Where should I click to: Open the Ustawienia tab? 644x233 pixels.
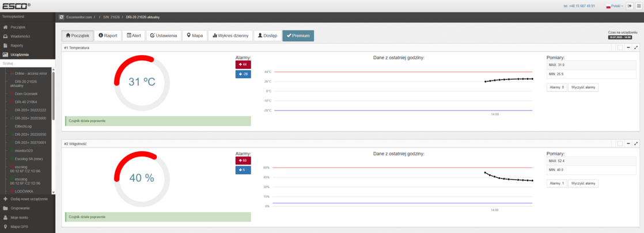tap(164, 36)
